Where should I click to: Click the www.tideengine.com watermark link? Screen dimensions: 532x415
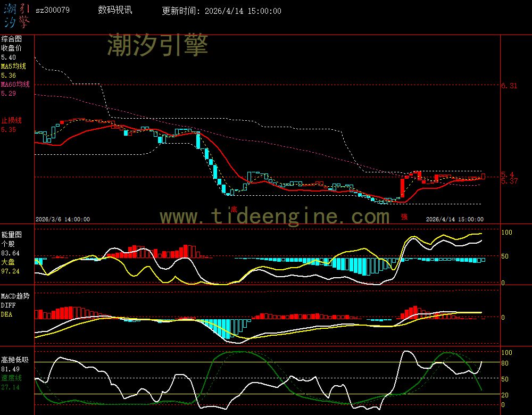click(x=275, y=217)
